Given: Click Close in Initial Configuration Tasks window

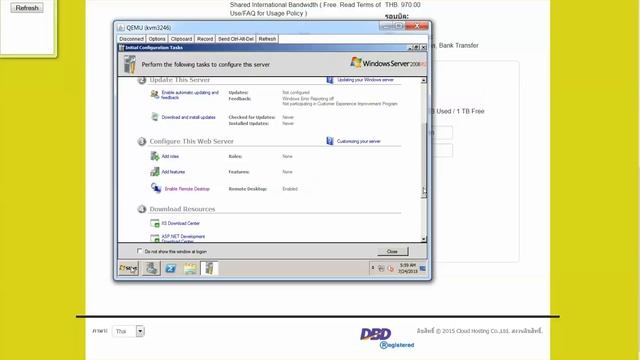Looking at the screenshot, I should point(392,251).
